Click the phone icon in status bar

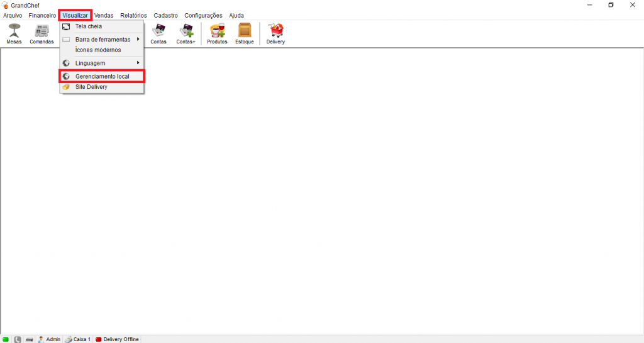coord(18,339)
